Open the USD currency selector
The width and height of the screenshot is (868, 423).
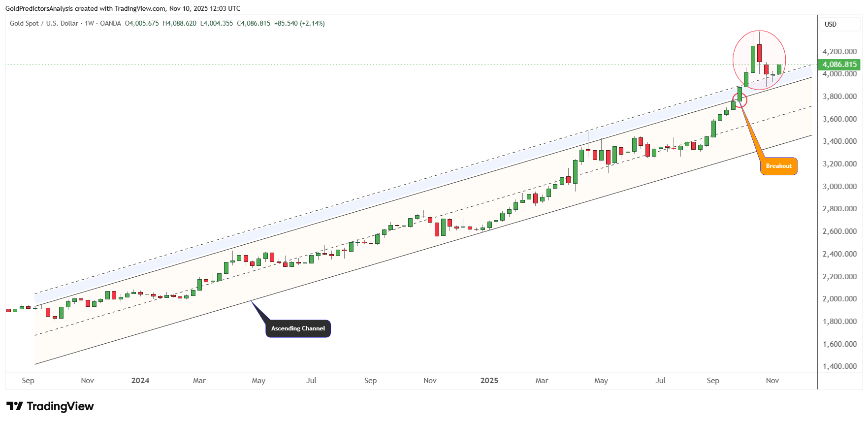click(831, 24)
